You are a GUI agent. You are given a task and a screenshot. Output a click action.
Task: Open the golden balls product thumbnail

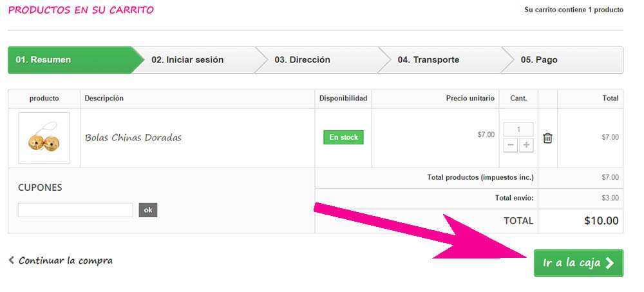pos(44,138)
